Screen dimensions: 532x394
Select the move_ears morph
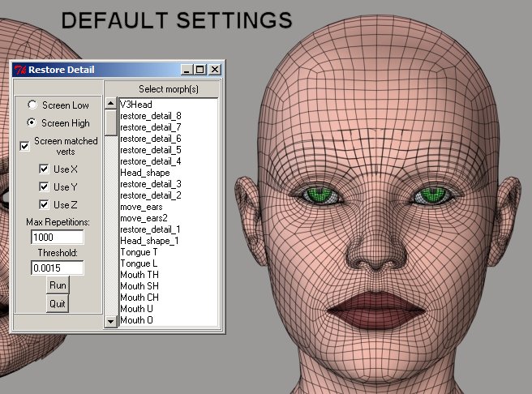(x=141, y=207)
